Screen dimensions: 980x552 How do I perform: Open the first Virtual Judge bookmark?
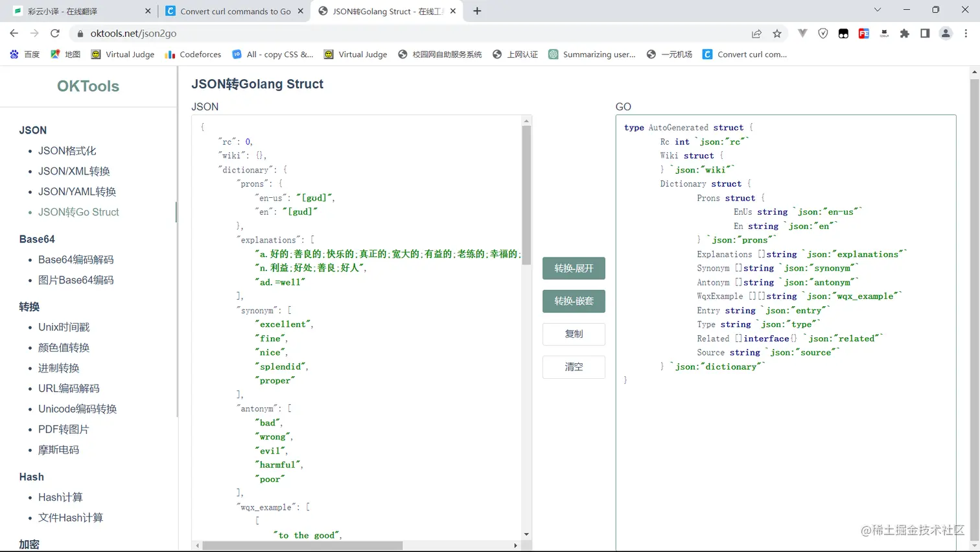point(123,54)
